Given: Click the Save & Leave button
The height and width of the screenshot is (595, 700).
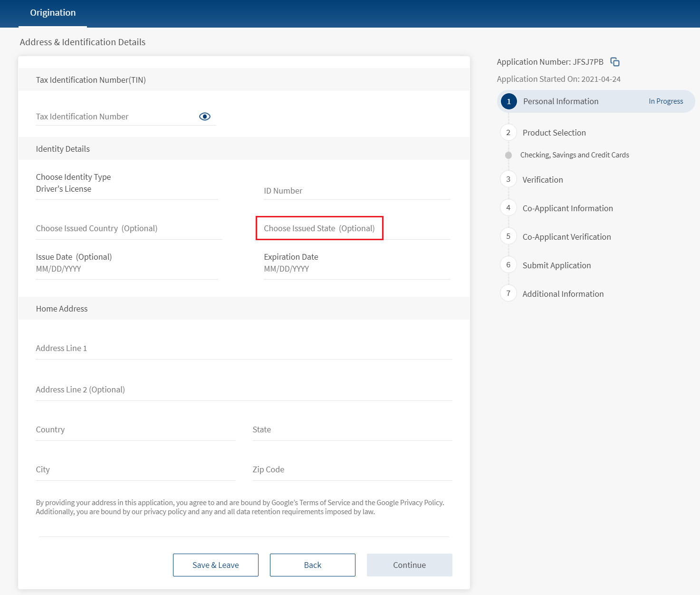Looking at the screenshot, I should pyautogui.click(x=216, y=565).
